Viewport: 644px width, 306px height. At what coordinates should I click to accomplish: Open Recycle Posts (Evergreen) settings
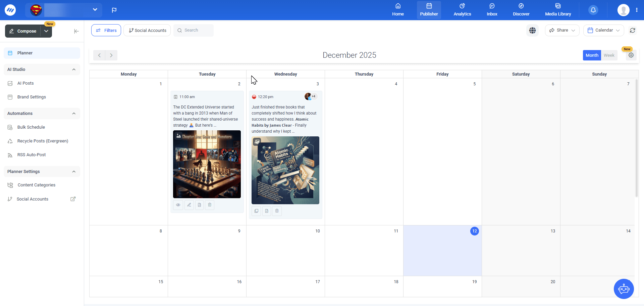(x=43, y=141)
